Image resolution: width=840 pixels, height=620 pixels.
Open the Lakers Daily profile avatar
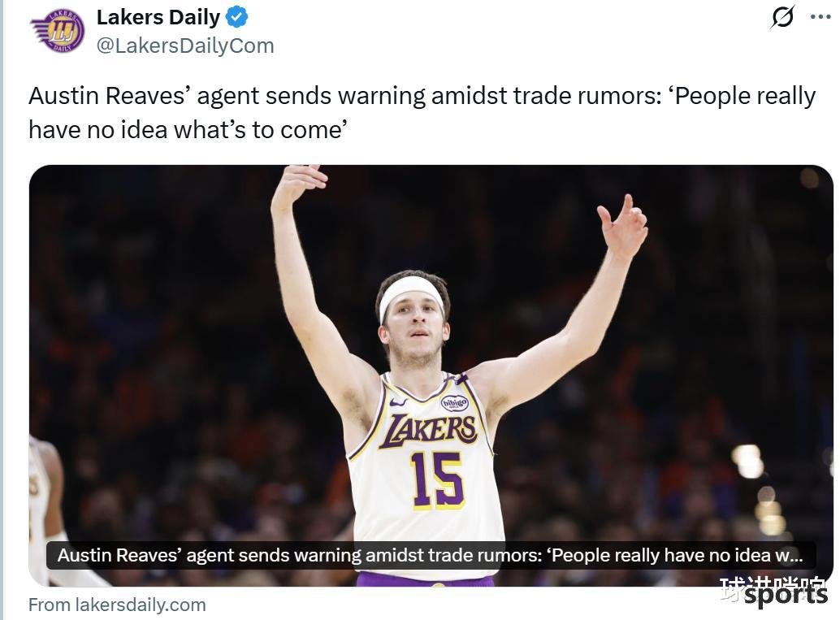58,31
